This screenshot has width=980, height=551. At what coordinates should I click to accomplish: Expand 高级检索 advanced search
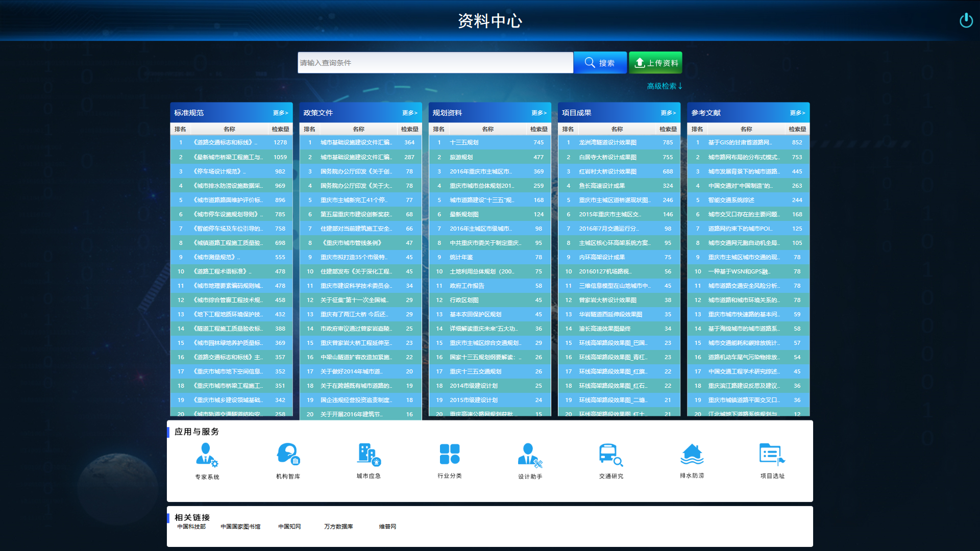tap(664, 86)
